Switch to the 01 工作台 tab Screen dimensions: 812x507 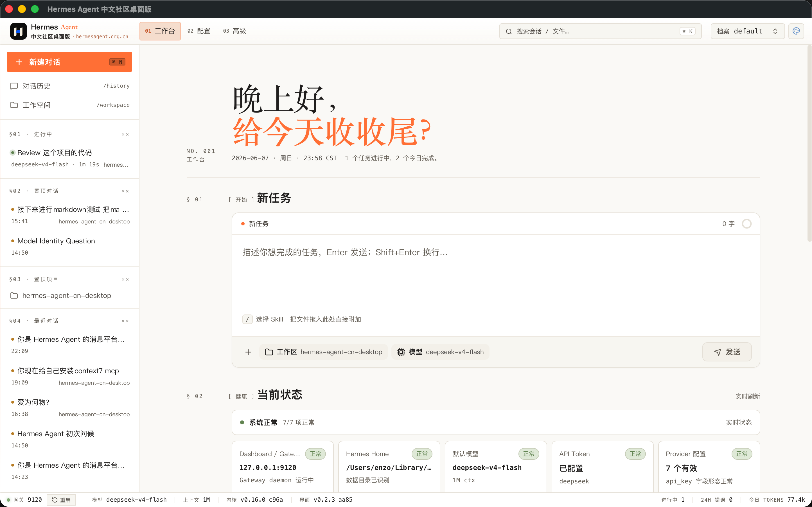point(160,31)
